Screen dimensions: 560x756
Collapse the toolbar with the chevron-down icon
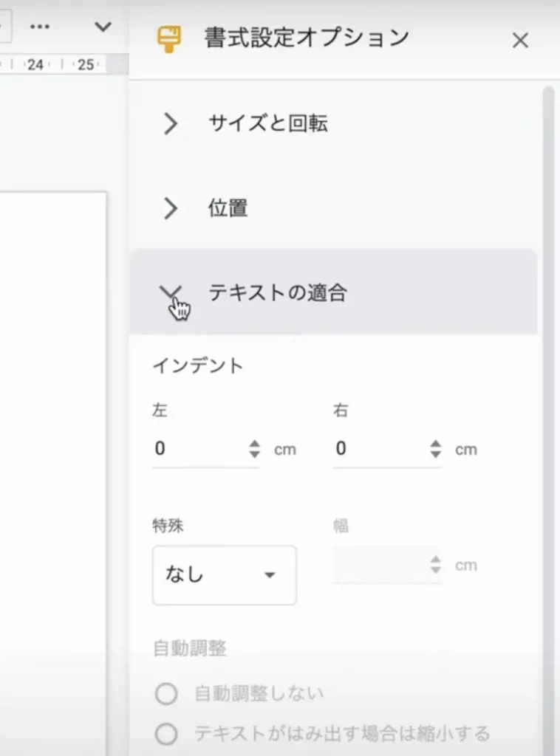103,27
